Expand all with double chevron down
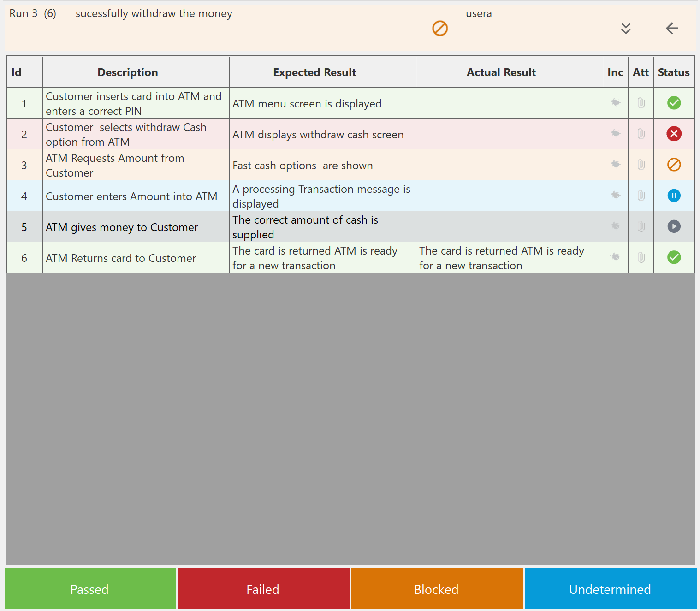 pos(625,29)
